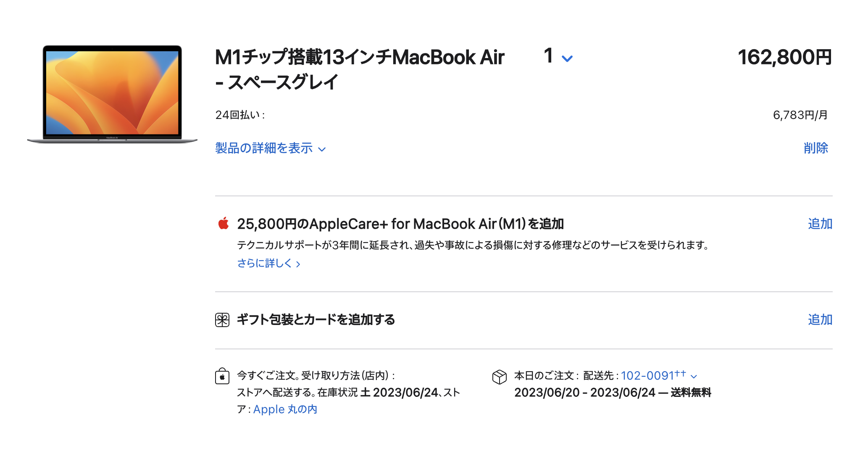
Task: Expand 製品の詳細を表示 product details
Action: (x=271, y=148)
